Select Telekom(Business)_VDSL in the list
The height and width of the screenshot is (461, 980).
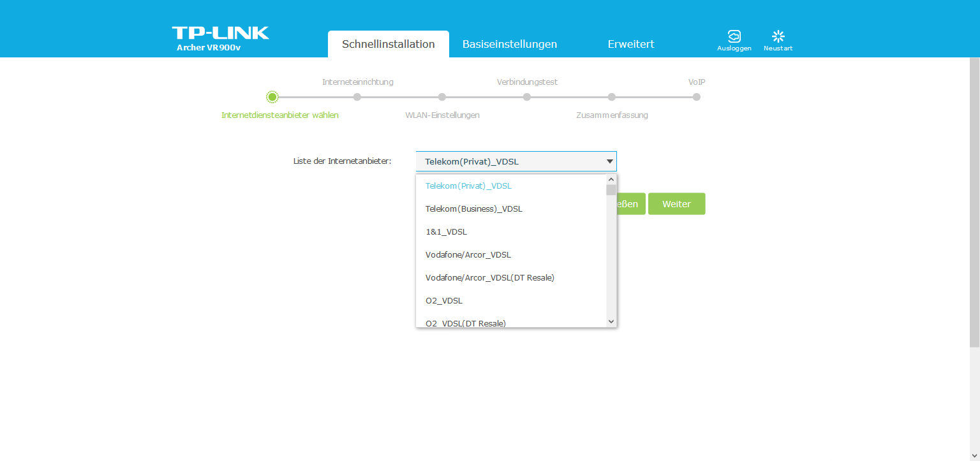pos(511,209)
